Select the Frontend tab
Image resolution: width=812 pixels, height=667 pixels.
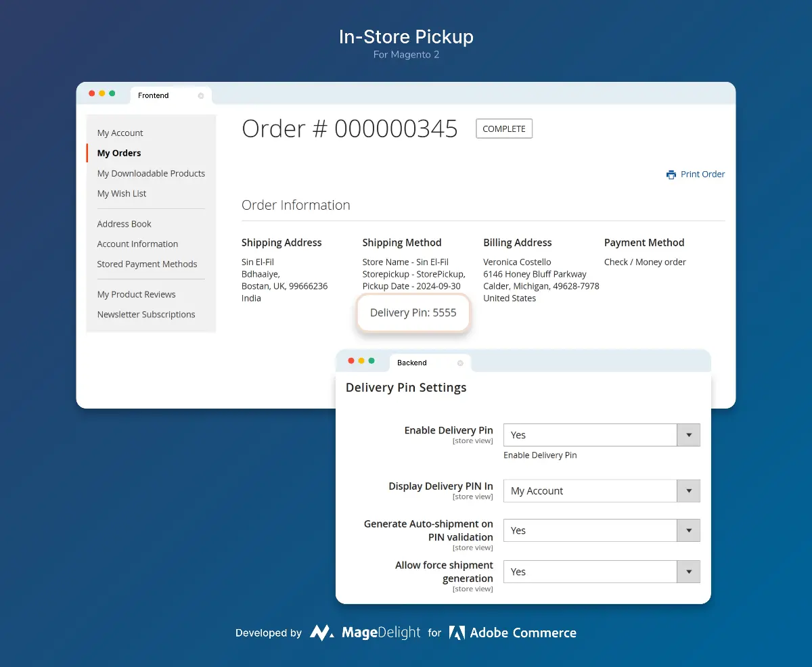(171, 95)
